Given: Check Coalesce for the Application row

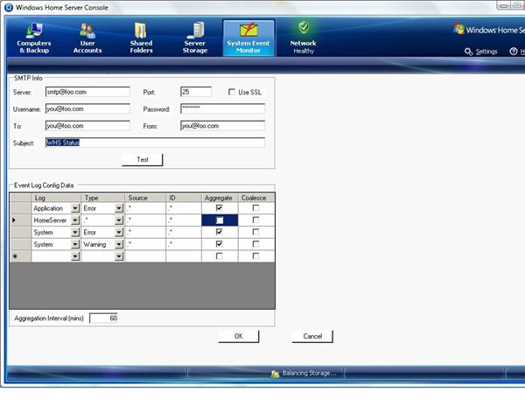Looking at the screenshot, I should point(255,208).
